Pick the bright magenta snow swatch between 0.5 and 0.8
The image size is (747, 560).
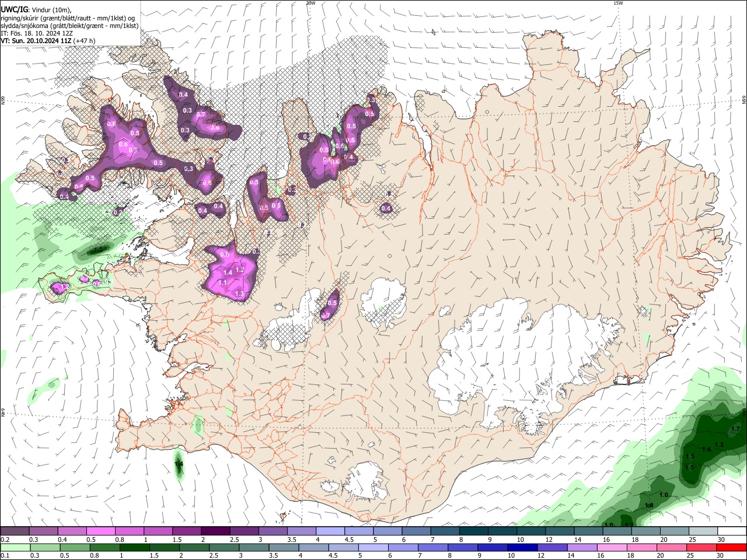[100, 531]
